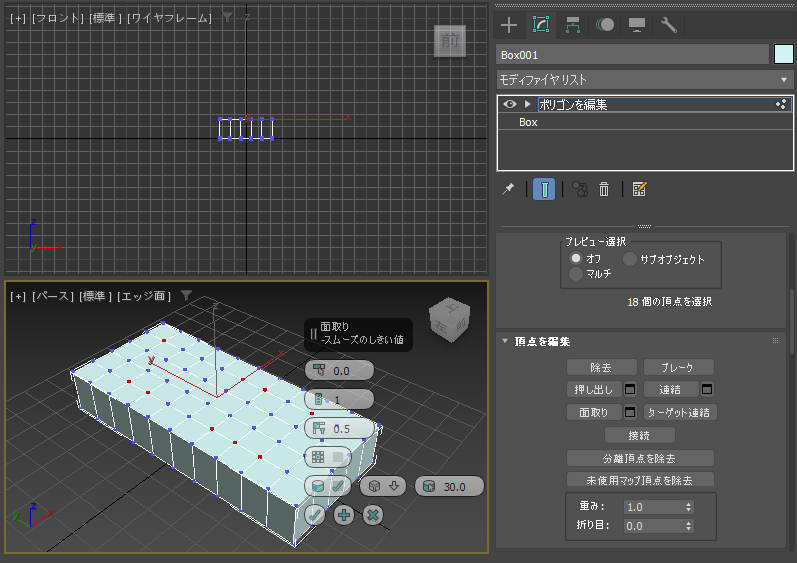This screenshot has height=563, width=797.
Task: Open the [ワイヤフレーム] shading menu
Action: [169, 18]
